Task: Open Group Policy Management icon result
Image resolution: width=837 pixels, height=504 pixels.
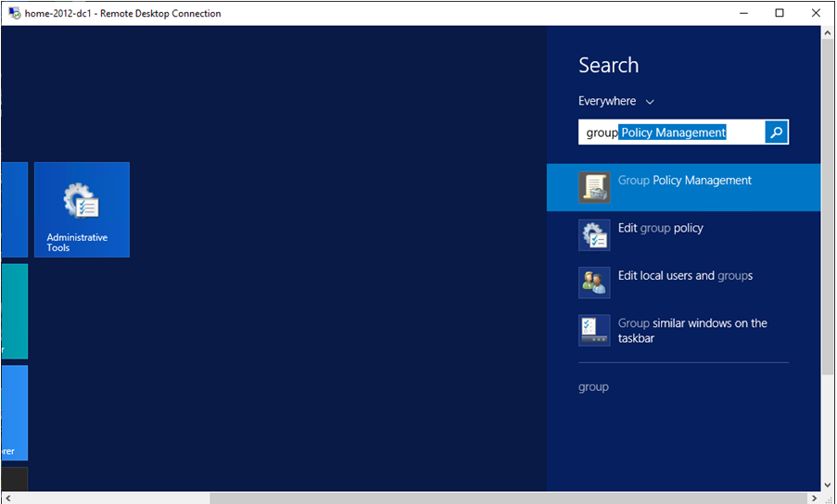Action: pyautogui.click(x=594, y=187)
